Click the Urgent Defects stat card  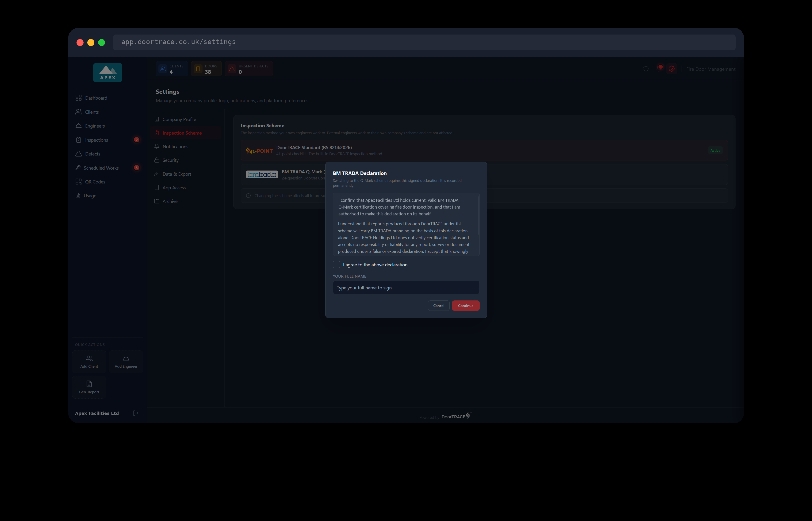(249, 69)
